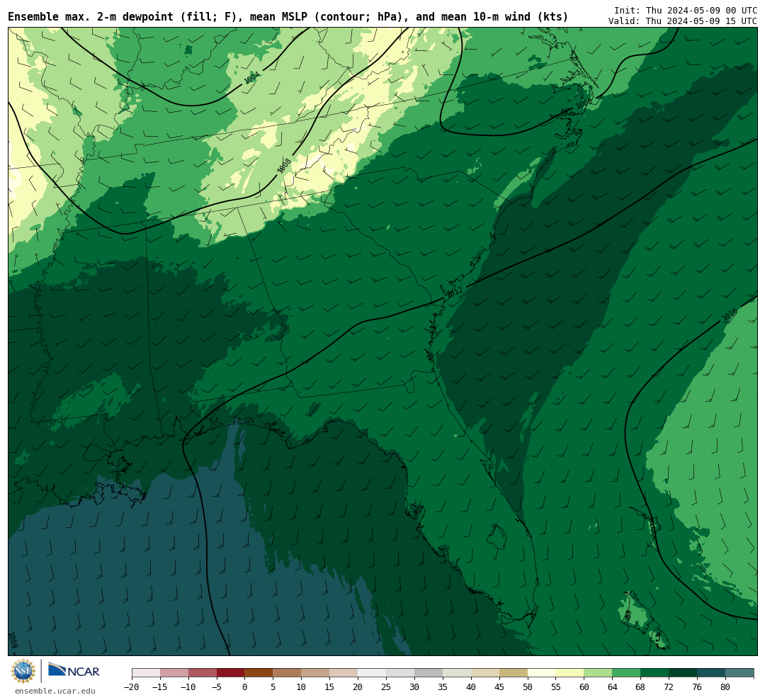Click the 50 colorbar tick label
The width and height of the screenshot is (765, 700).
528,687
